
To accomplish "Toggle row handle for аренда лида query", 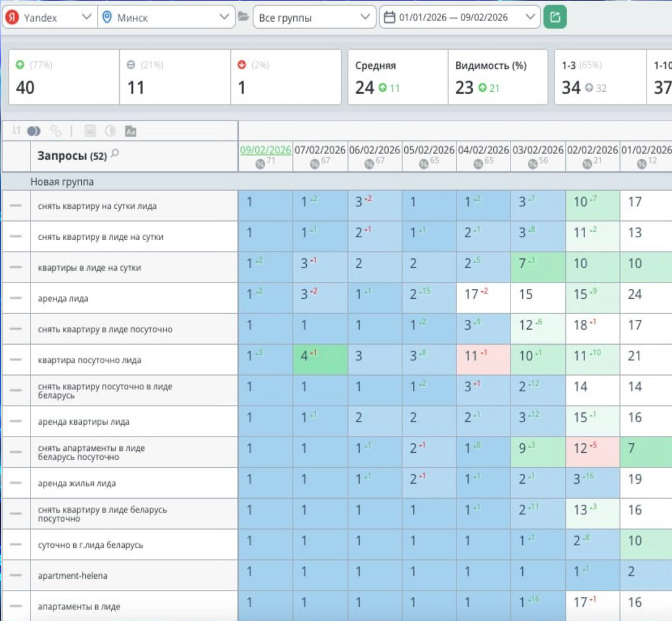I will 16,298.
